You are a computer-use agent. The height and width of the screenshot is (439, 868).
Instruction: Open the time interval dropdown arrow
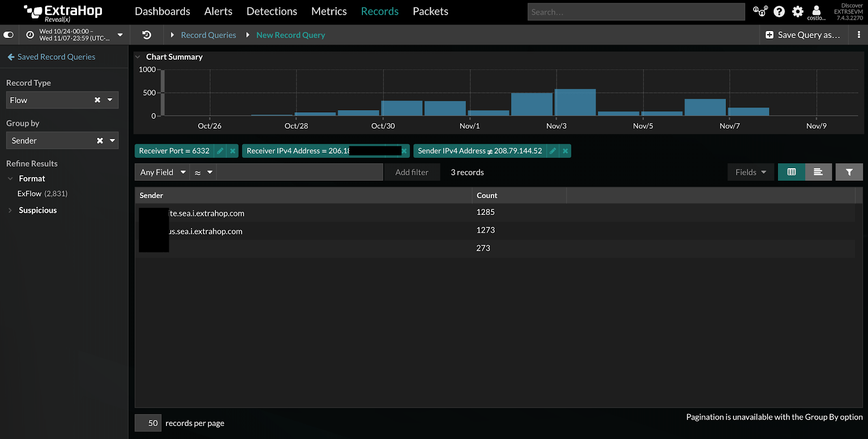point(120,35)
